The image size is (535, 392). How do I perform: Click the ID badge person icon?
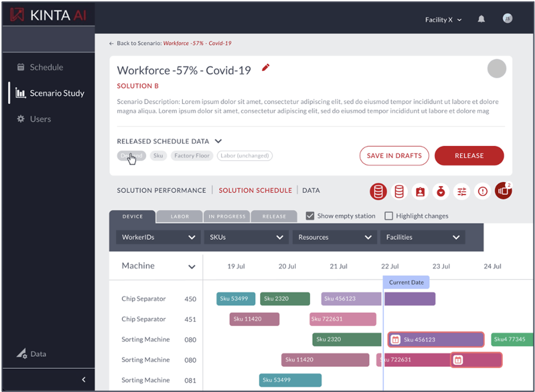(x=420, y=191)
